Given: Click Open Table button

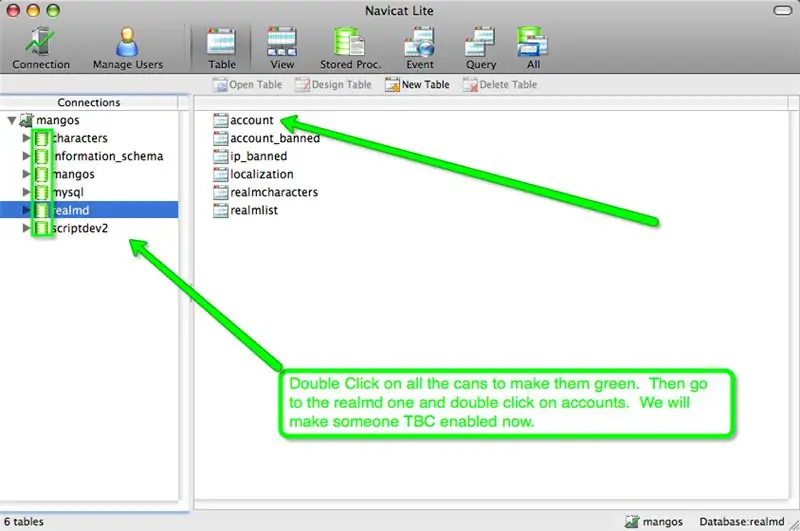Looking at the screenshot, I should (x=247, y=85).
